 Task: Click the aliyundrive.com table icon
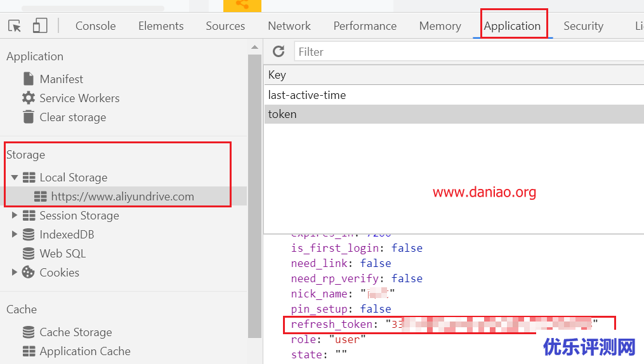point(40,197)
